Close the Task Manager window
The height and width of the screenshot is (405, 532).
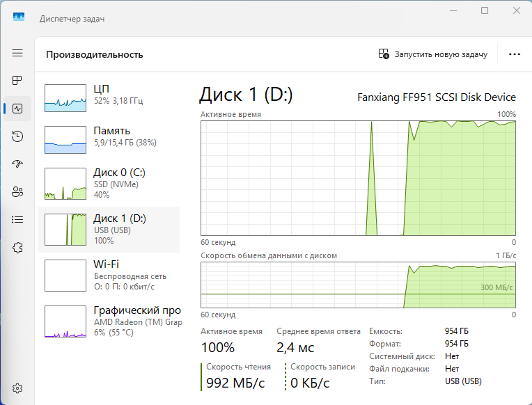pyautogui.click(x=517, y=10)
